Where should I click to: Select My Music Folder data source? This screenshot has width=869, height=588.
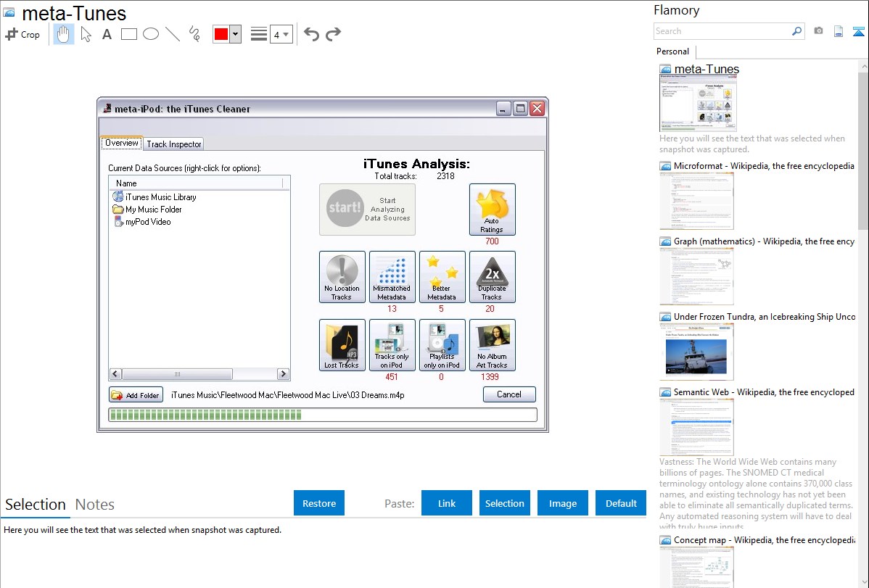[x=147, y=210]
